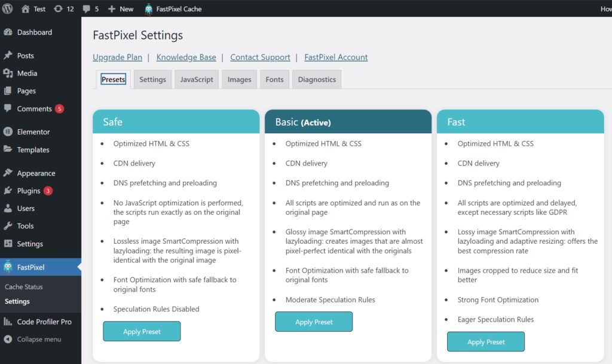Image resolution: width=612 pixels, height=364 pixels.
Task: Click the New label in admin bar
Action: (x=127, y=9)
